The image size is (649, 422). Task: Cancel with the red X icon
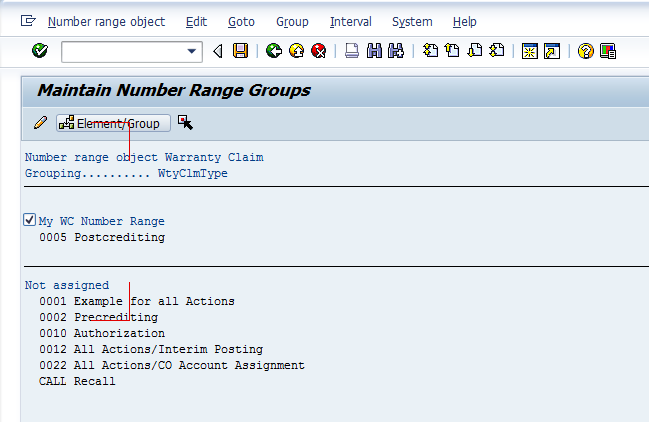pos(319,51)
